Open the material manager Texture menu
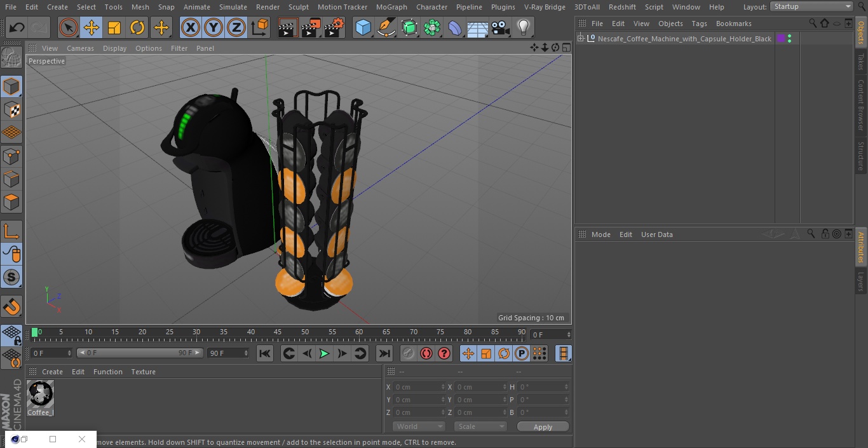The image size is (868, 448). point(143,372)
